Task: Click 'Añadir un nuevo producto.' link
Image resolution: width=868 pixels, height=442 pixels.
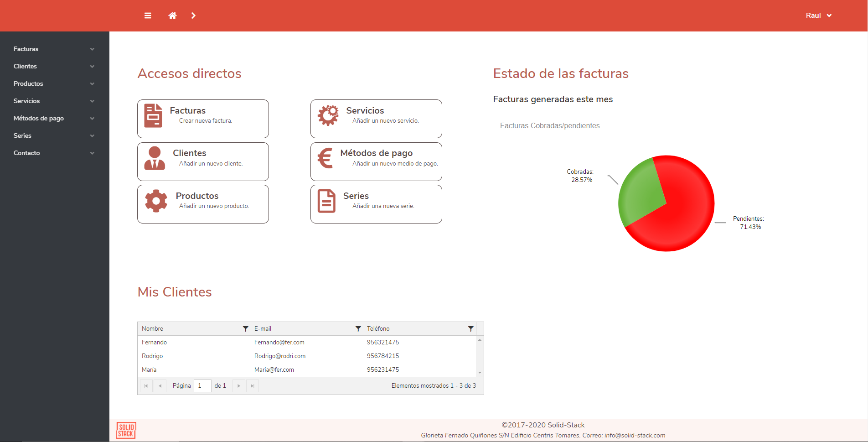Action: [214, 206]
